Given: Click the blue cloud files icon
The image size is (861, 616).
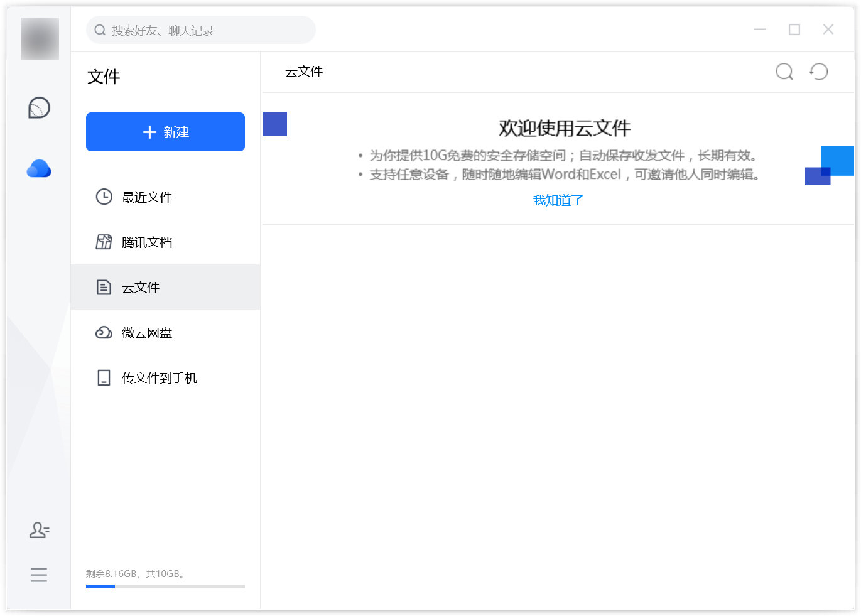Looking at the screenshot, I should click(x=39, y=169).
